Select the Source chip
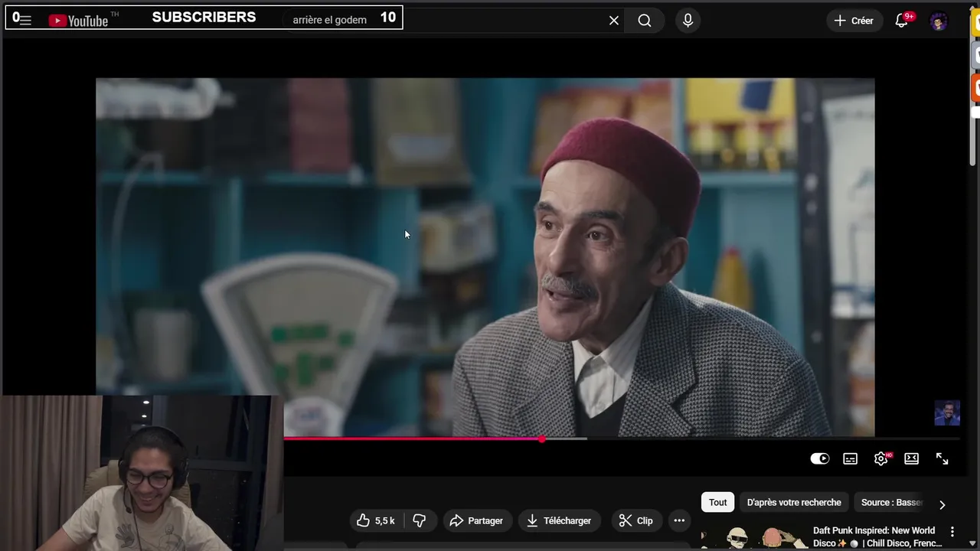The width and height of the screenshot is (980, 551). pos(891,503)
